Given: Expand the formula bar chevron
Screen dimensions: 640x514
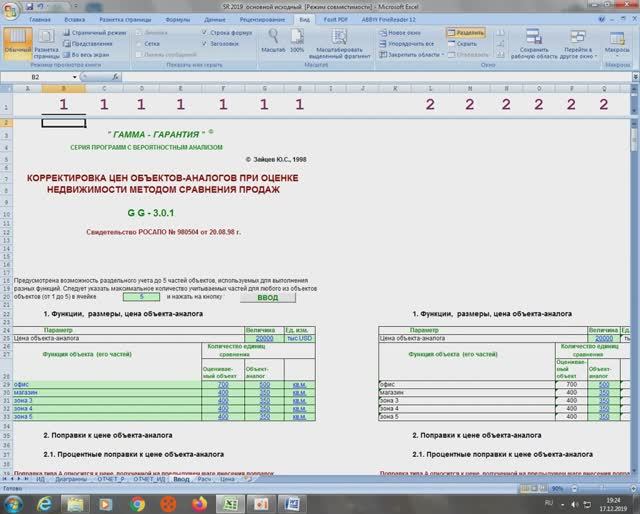Looking at the screenshot, I should point(635,76).
